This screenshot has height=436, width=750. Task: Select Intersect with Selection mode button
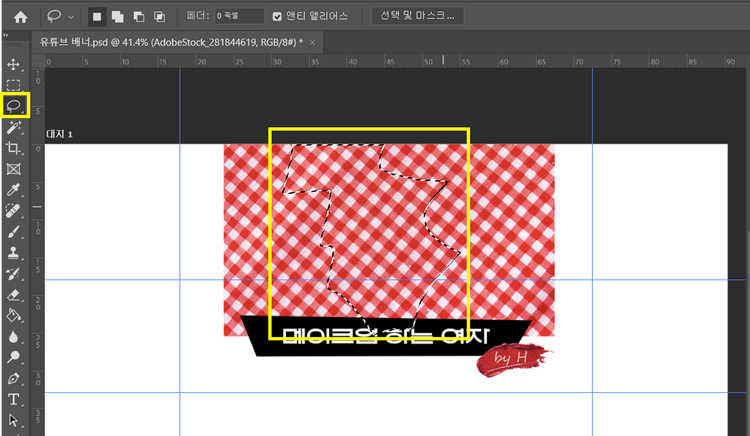[159, 17]
